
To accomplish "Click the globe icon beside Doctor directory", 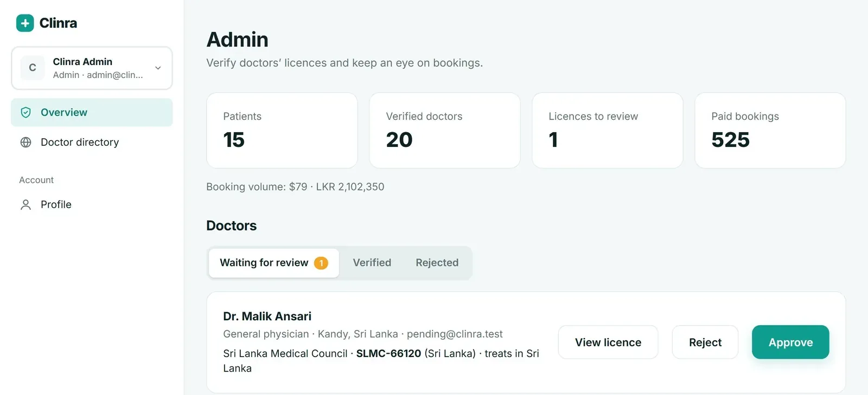I will point(25,142).
